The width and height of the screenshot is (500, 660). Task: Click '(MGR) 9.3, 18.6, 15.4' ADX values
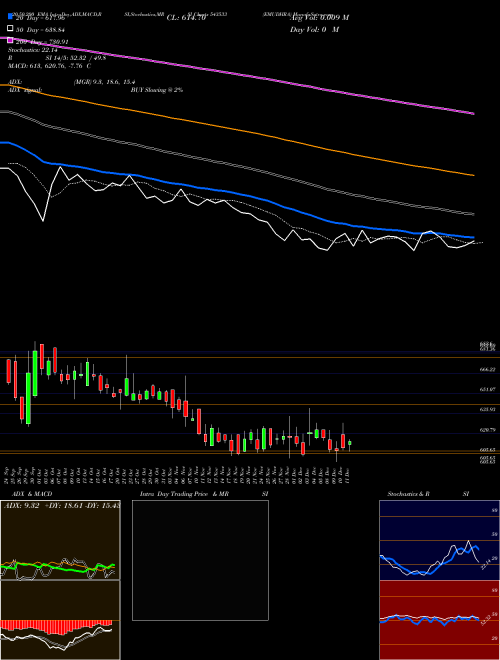click(104, 83)
